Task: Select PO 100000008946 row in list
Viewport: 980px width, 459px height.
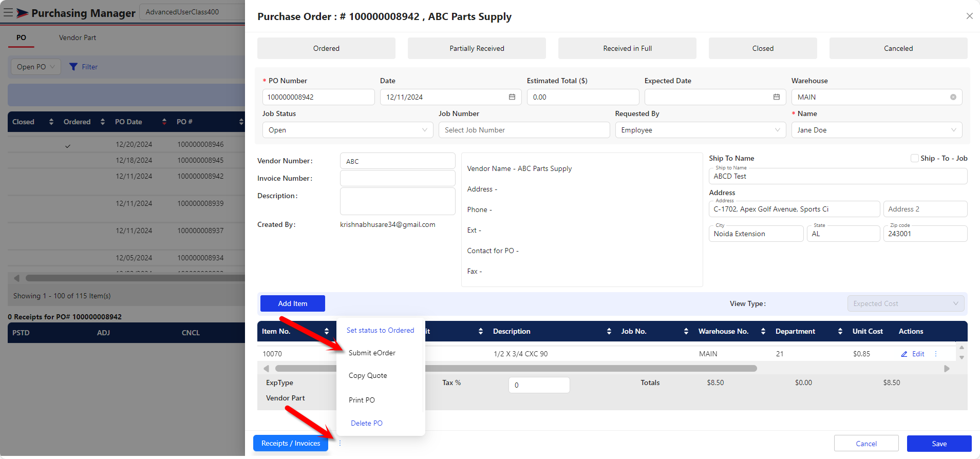Action: [x=126, y=144]
